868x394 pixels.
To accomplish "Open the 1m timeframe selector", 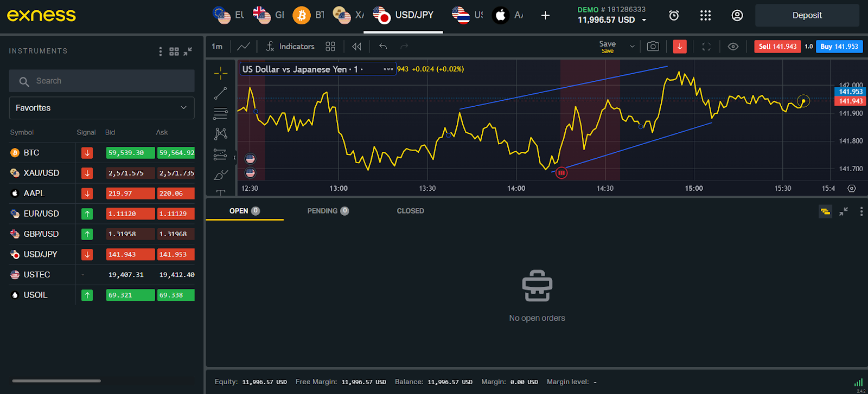I will click(217, 47).
